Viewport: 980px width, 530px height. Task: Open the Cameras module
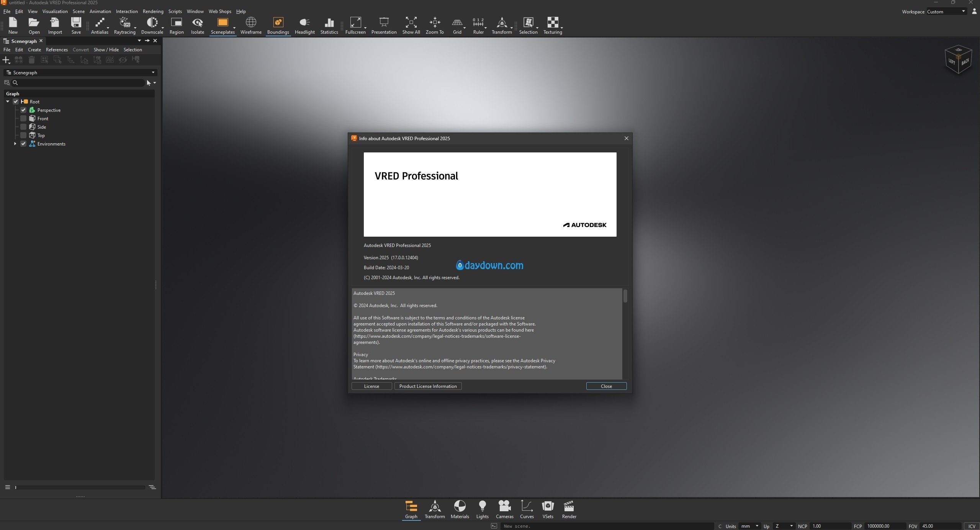(x=504, y=509)
